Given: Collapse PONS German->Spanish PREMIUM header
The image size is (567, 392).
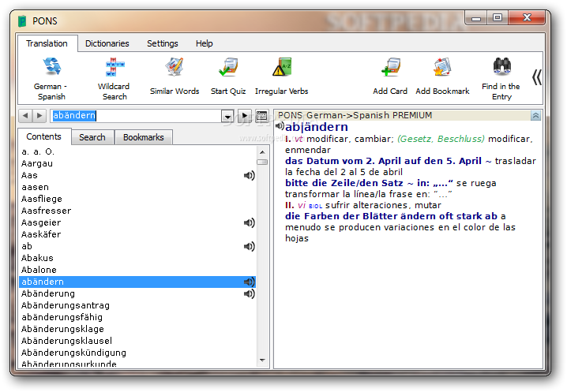Looking at the screenshot, I should pos(535,116).
